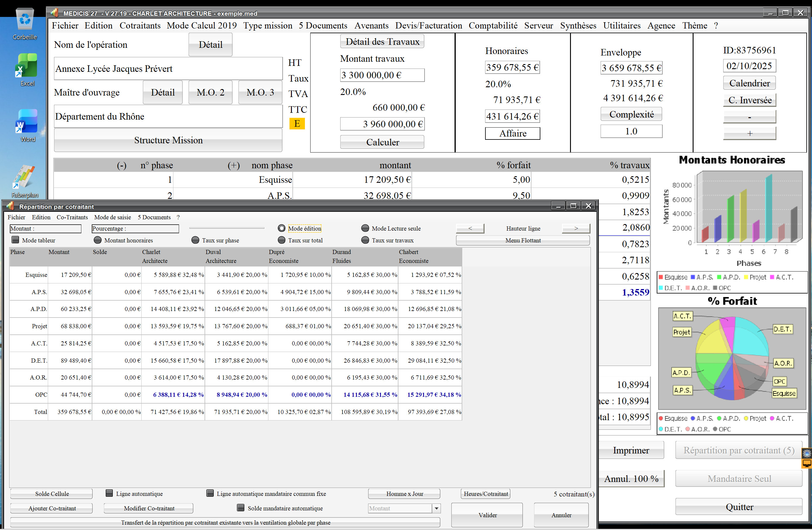Open the Faberplan desktop shortcut

25,181
